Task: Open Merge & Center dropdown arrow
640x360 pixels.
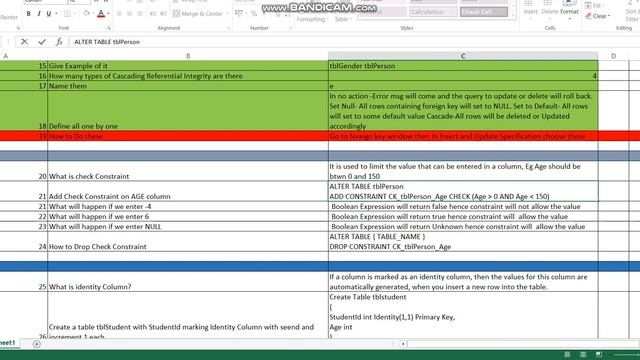Action: click(x=227, y=14)
